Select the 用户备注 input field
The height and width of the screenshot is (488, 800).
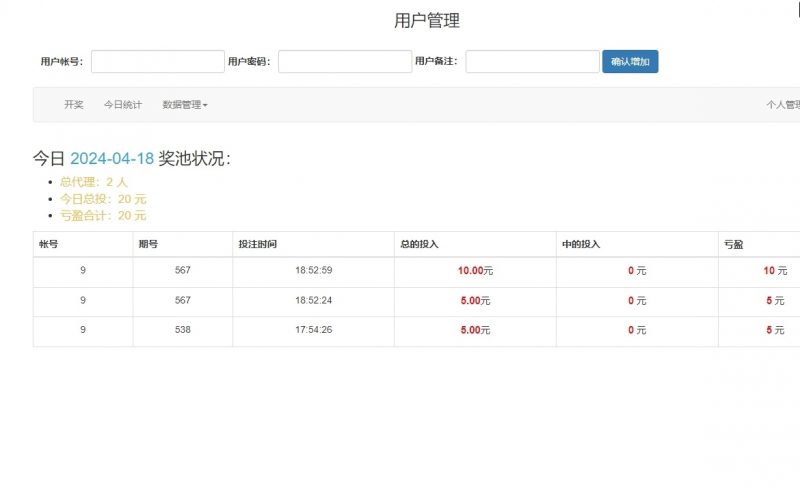[532, 62]
